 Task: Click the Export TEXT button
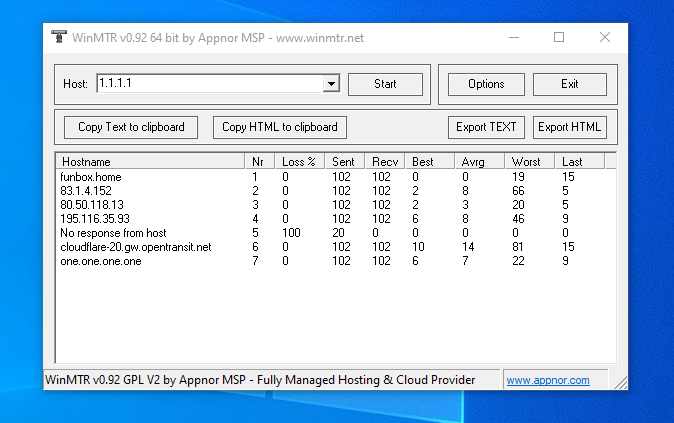[486, 127]
